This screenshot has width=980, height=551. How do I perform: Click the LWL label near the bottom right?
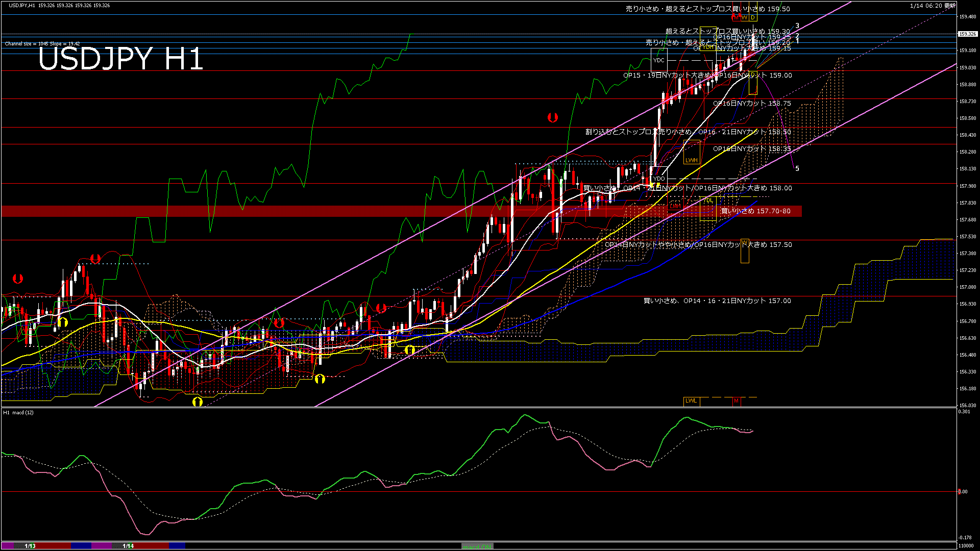pyautogui.click(x=691, y=401)
